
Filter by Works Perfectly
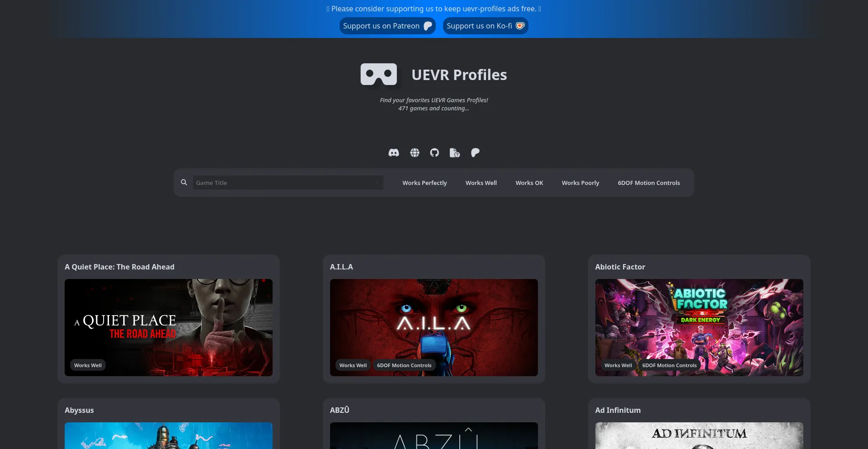(425, 183)
